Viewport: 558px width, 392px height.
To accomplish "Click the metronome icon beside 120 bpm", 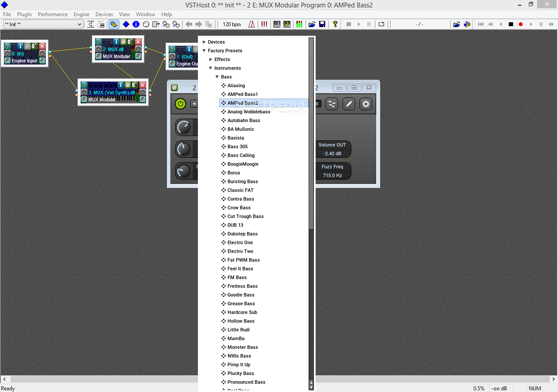I will coord(252,24).
